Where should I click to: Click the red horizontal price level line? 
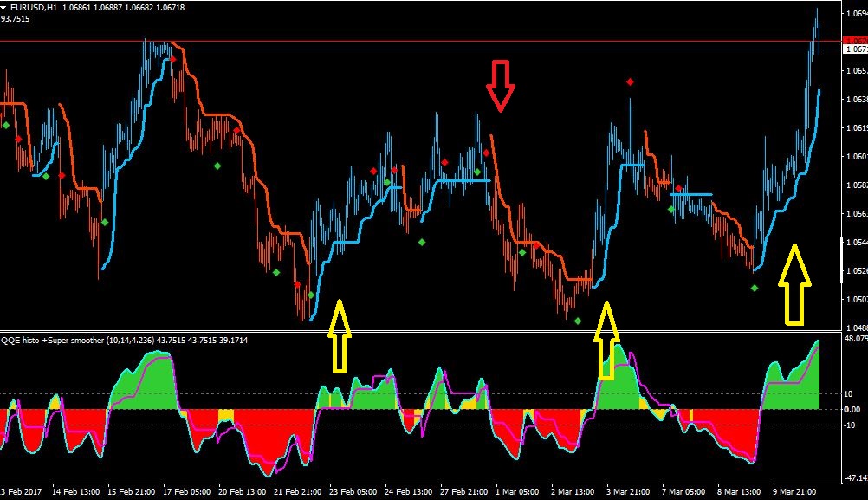(421, 41)
